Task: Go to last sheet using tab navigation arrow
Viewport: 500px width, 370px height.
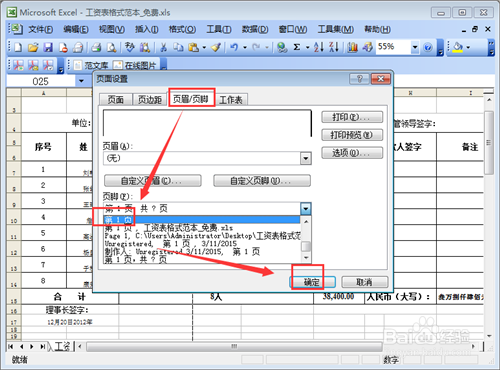Action: (43, 347)
